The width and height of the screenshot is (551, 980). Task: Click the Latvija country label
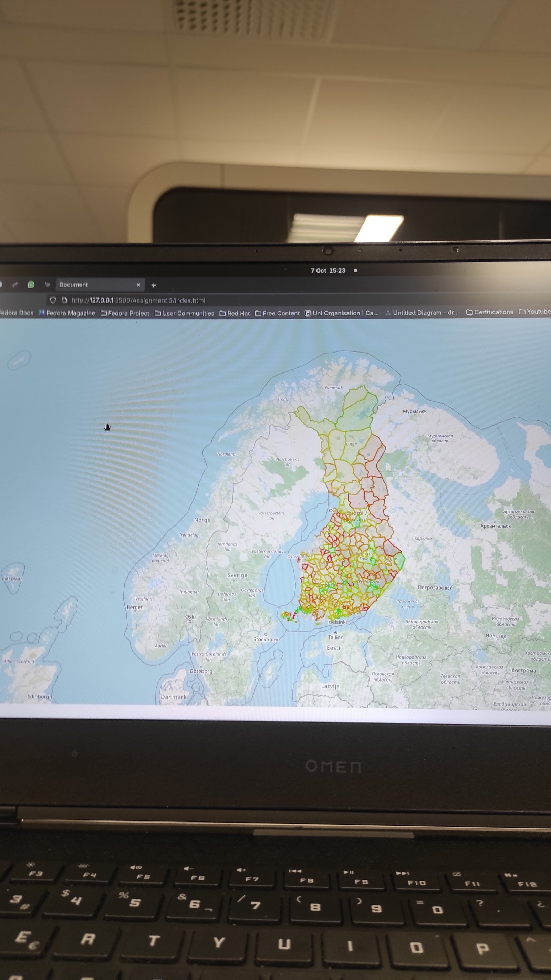(x=330, y=686)
